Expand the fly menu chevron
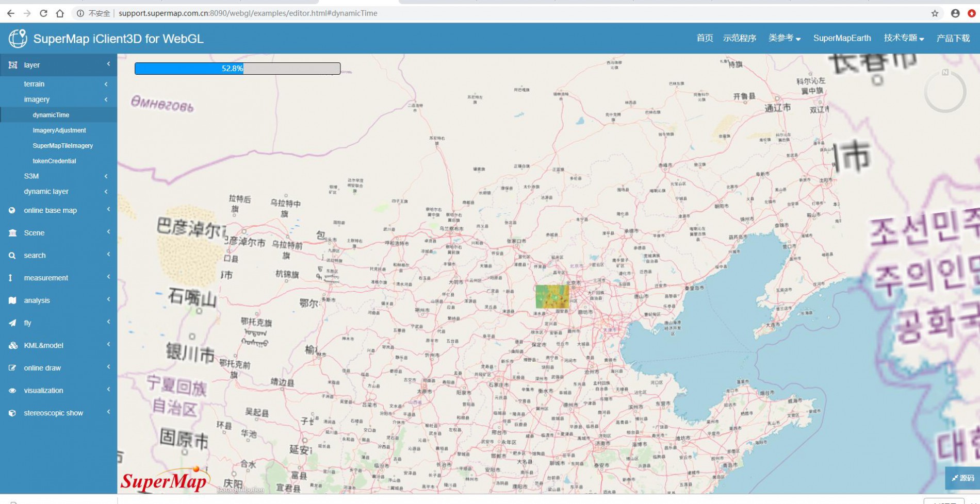 click(108, 322)
